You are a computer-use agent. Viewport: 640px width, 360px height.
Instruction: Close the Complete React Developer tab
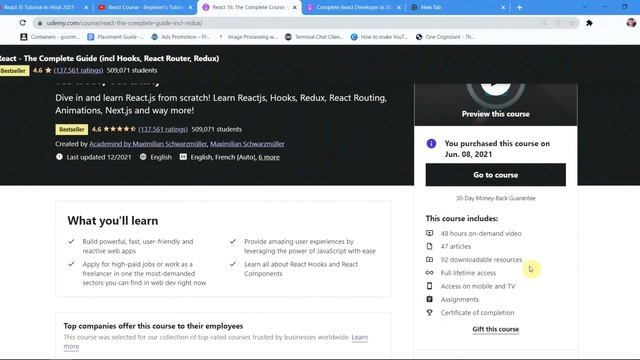tap(399, 7)
